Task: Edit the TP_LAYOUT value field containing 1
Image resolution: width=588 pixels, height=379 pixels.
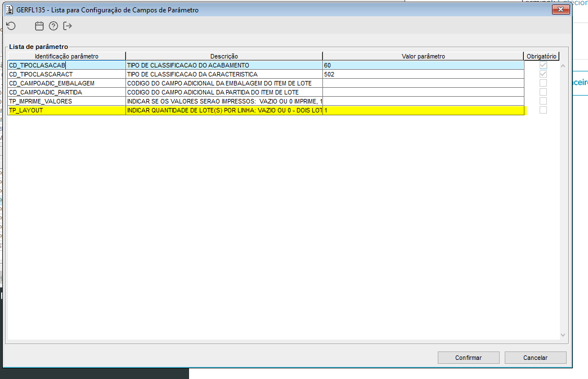Action: point(423,110)
